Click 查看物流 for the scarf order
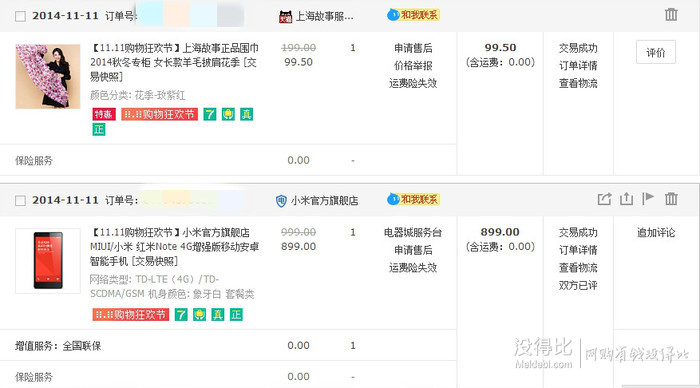This screenshot has height=388, width=700. pyautogui.click(x=578, y=83)
